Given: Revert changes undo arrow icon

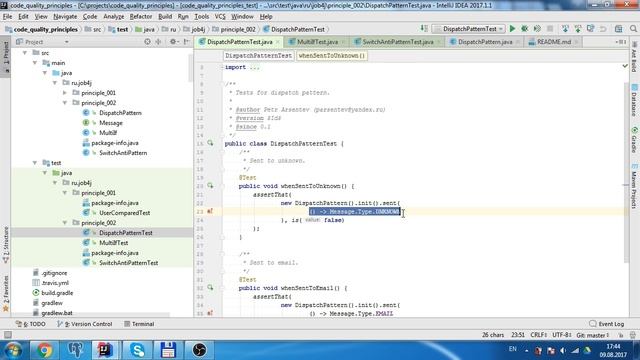Looking at the screenshot, I should [603, 29].
